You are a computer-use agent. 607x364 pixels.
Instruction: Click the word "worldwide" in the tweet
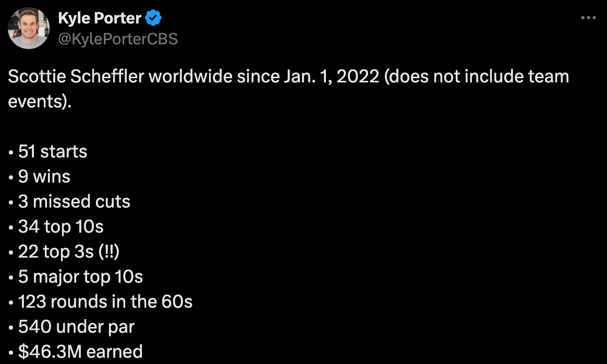tap(191, 77)
